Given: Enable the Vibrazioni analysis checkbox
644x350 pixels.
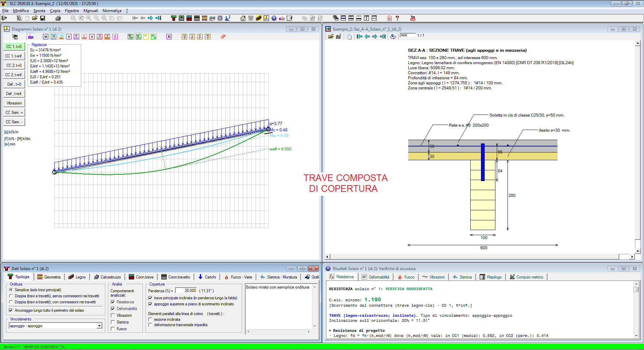Looking at the screenshot, I should point(113,315).
